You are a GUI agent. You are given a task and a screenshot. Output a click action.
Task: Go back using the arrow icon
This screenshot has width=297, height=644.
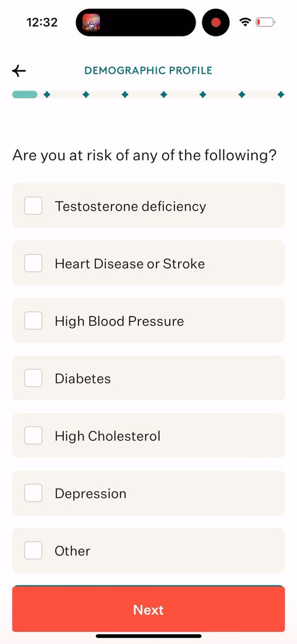[x=19, y=71]
